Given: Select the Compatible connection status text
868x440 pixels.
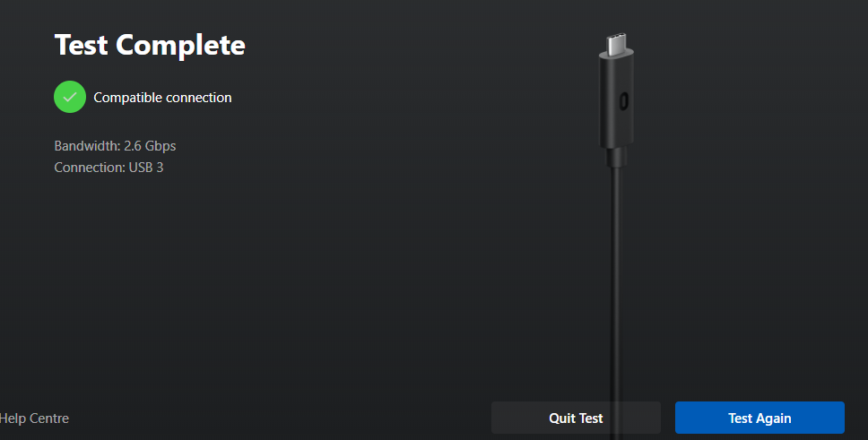Looking at the screenshot, I should pyautogui.click(x=163, y=98).
